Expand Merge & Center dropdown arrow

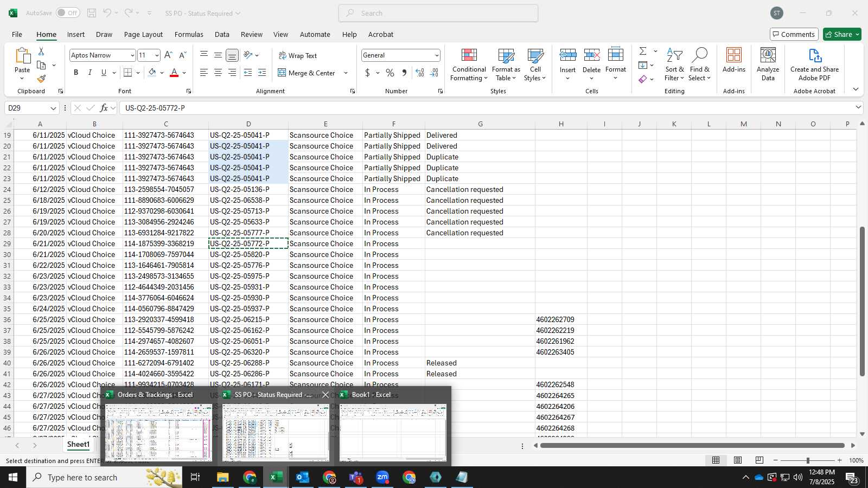click(x=346, y=73)
